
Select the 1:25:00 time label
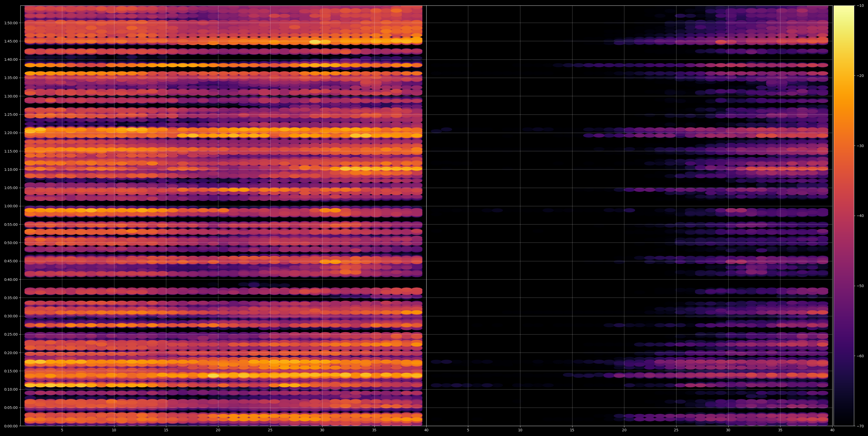tap(11, 114)
